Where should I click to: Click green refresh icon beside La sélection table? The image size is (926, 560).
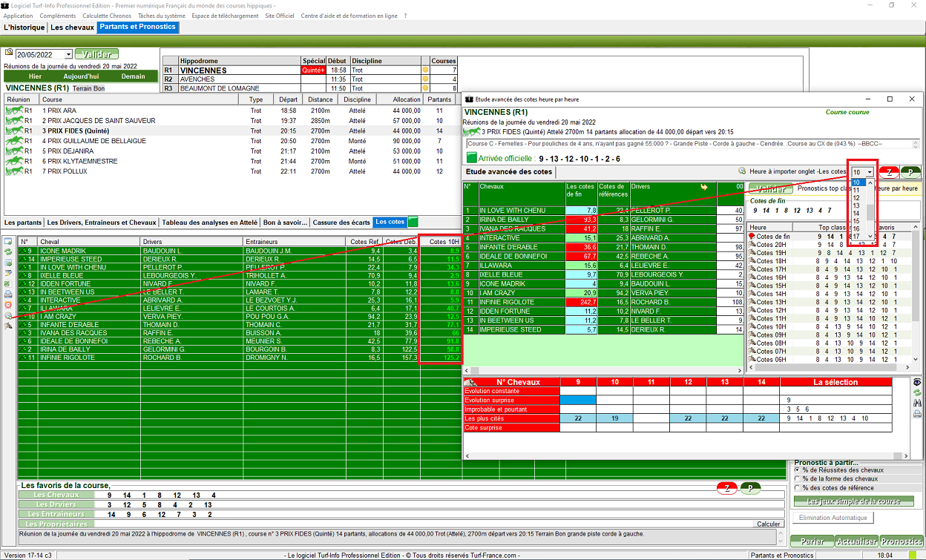click(917, 392)
